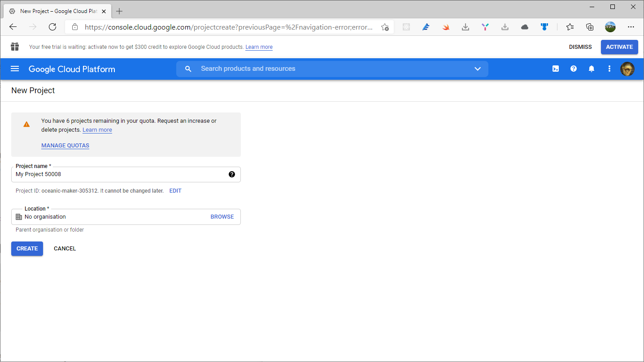Click the search magnifier in the top bar

click(188, 69)
